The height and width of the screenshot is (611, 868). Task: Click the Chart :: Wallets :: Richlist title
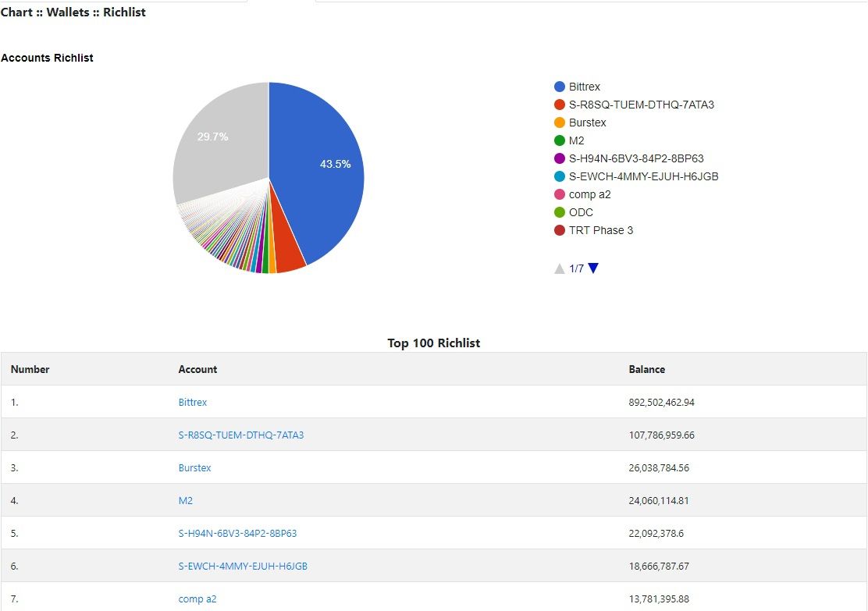73,12
